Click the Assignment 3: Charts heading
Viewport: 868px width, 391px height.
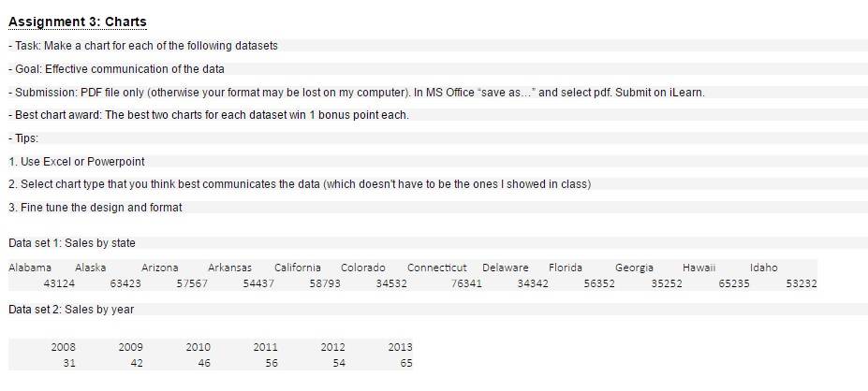78,22
